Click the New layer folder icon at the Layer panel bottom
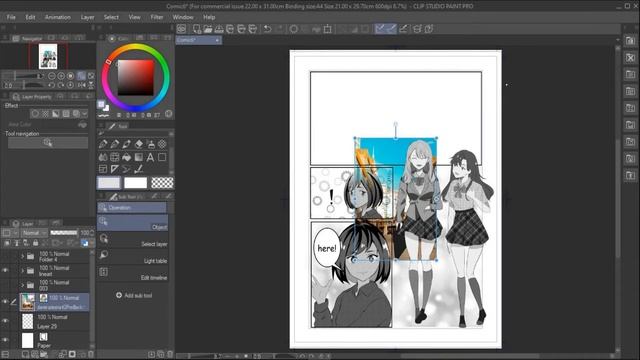The height and width of the screenshot is (360, 640). click(44, 354)
